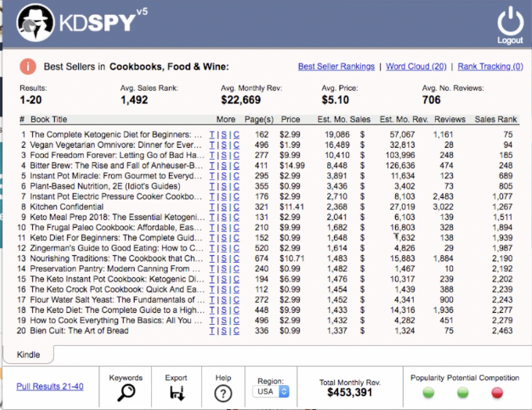Click the green Potential indicator
The image size is (532, 410).
coord(463,393)
